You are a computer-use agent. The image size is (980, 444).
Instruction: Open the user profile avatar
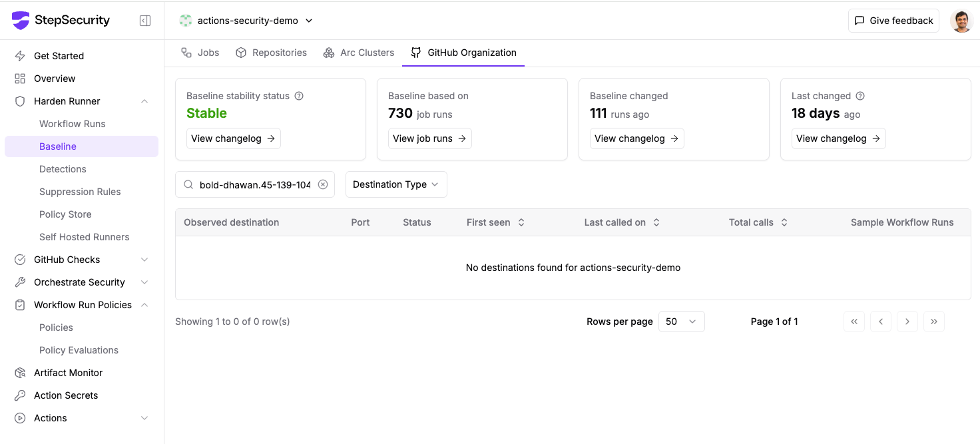(961, 21)
